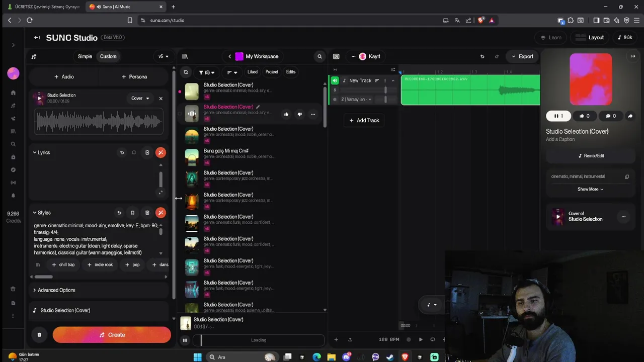Open the Search icon in left sidebar
This screenshot has height=362, width=644.
(x=13, y=144)
